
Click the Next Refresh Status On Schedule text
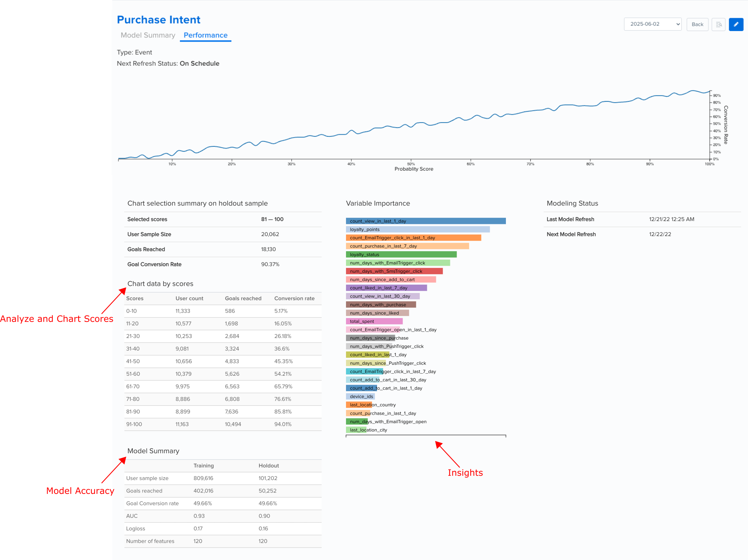click(168, 64)
